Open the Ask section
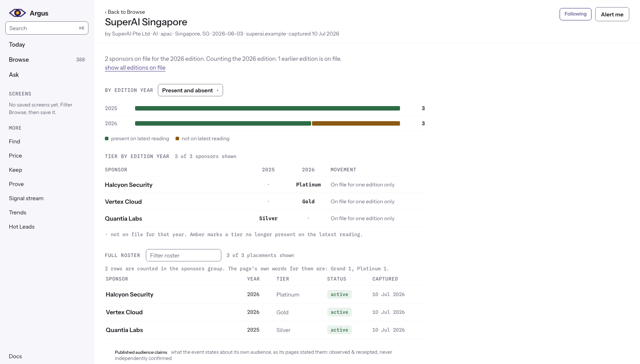Viewport: 640px width, 364px height. [x=14, y=75]
